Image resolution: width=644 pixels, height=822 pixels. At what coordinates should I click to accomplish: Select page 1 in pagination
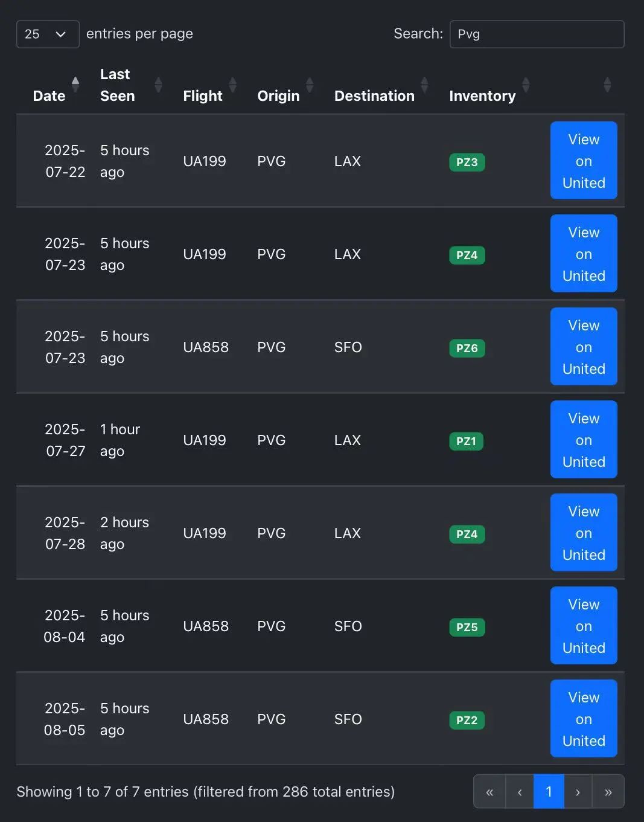click(549, 792)
